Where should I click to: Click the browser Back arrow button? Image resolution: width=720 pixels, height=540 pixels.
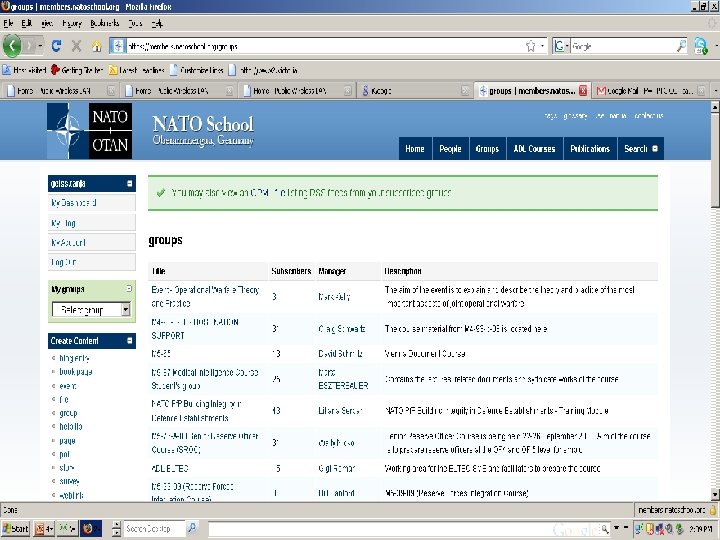(11, 45)
